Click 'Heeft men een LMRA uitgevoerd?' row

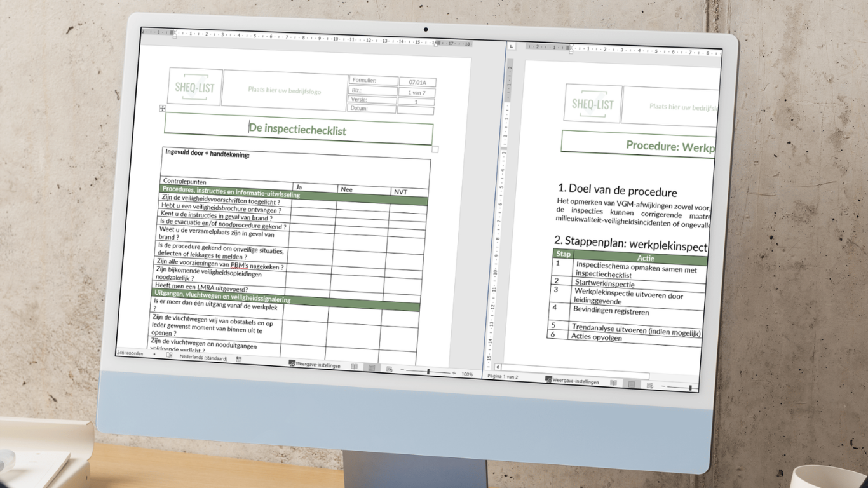coord(219,288)
